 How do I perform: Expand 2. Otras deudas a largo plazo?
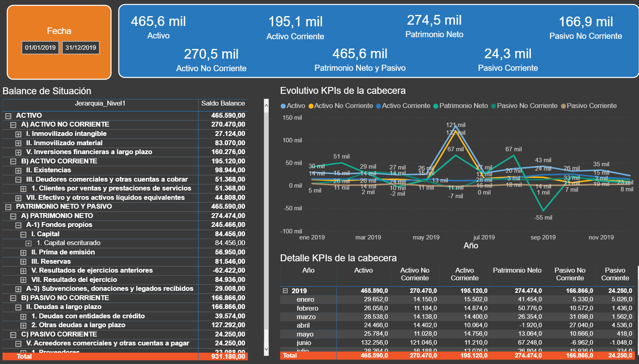coord(23,326)
